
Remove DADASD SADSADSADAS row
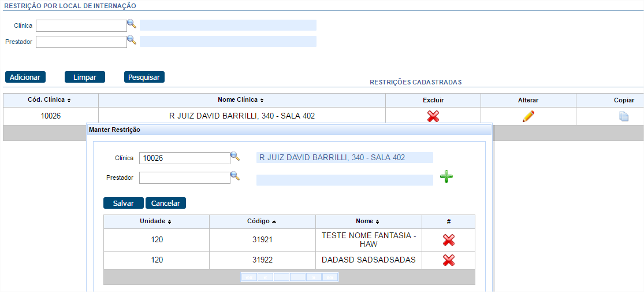[449, 260]
